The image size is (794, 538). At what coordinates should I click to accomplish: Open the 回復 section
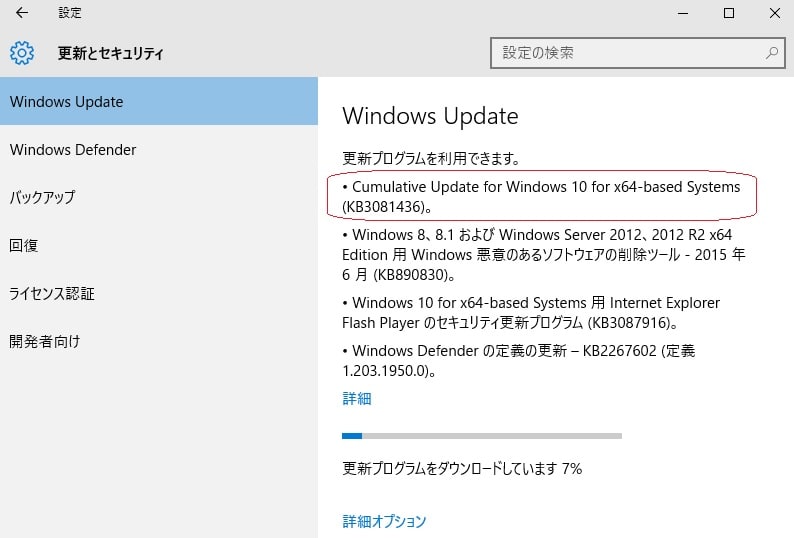pos(159,245)
